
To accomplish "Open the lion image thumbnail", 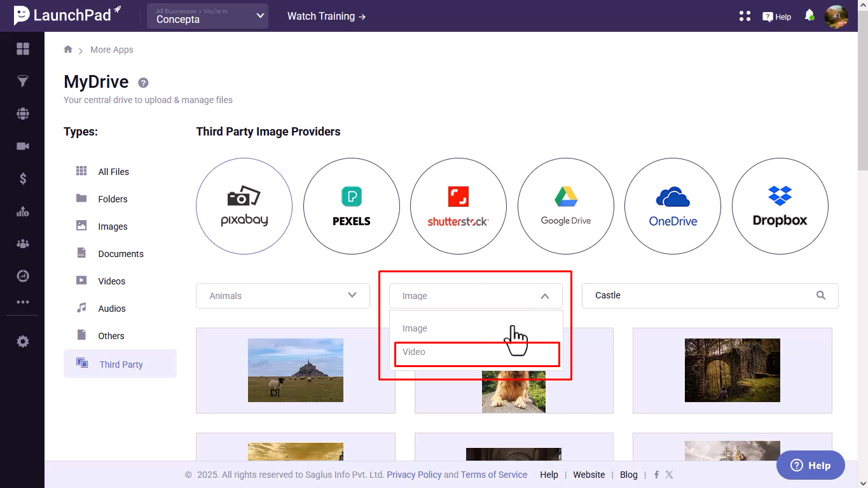I will 514,391.
